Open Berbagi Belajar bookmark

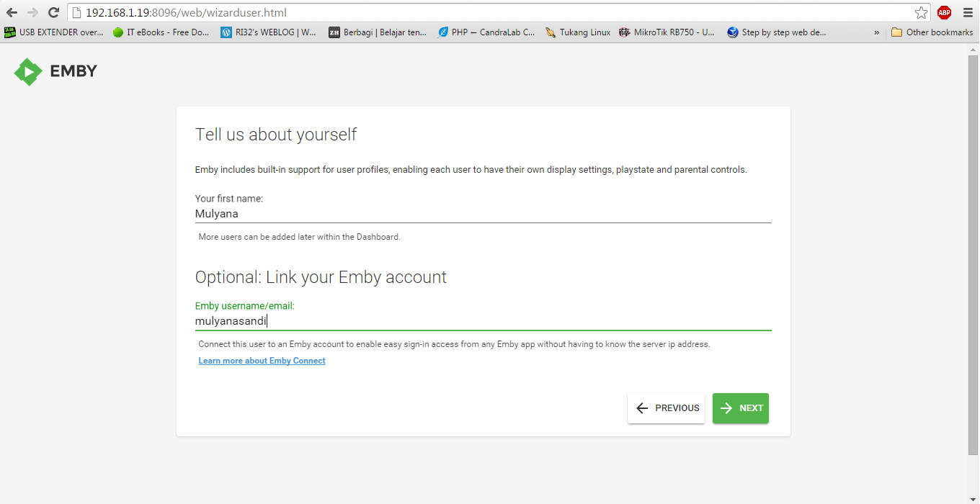click(378, 32)
